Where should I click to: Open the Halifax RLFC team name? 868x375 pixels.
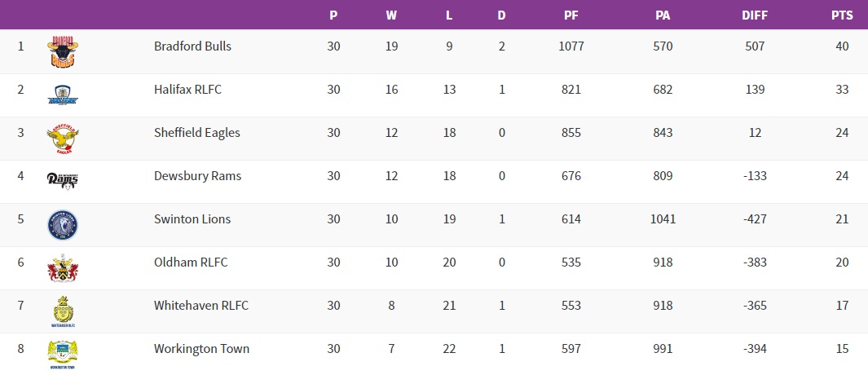[187, 90]
